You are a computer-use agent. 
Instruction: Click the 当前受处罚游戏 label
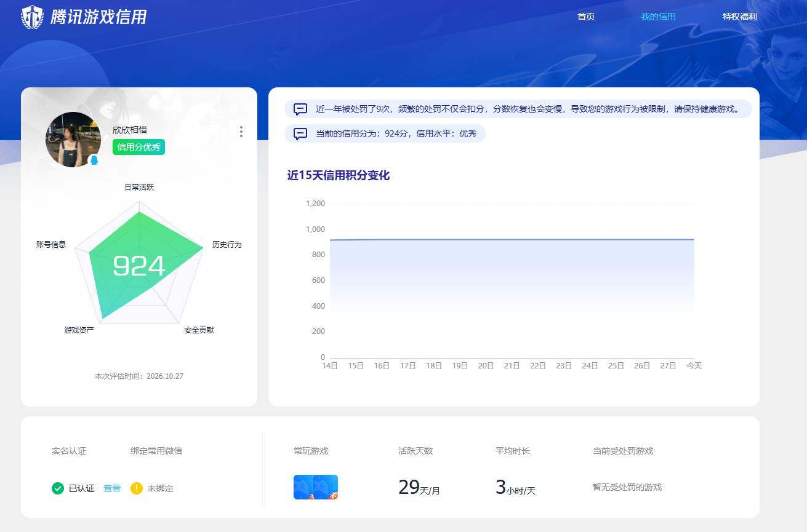(623, 451)
